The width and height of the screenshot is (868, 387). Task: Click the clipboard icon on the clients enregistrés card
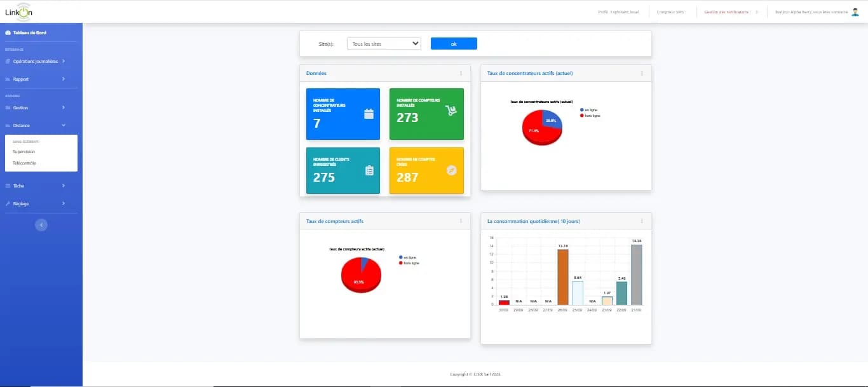pyautogui.click(x=369, y=170)
